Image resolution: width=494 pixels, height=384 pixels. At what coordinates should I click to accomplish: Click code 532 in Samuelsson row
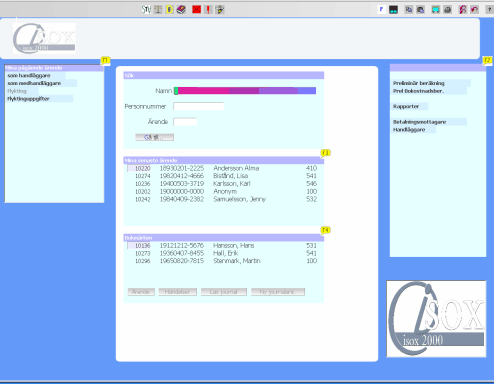311,199
